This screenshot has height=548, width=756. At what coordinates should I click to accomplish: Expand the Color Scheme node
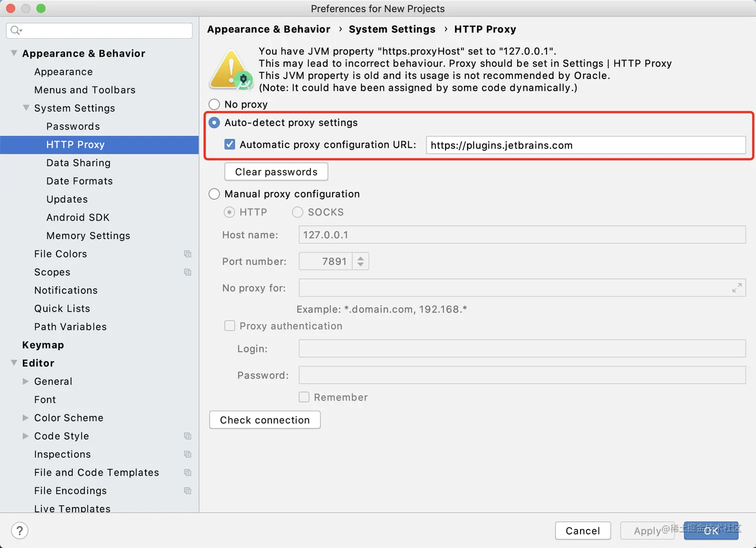[x=26, y=418]
